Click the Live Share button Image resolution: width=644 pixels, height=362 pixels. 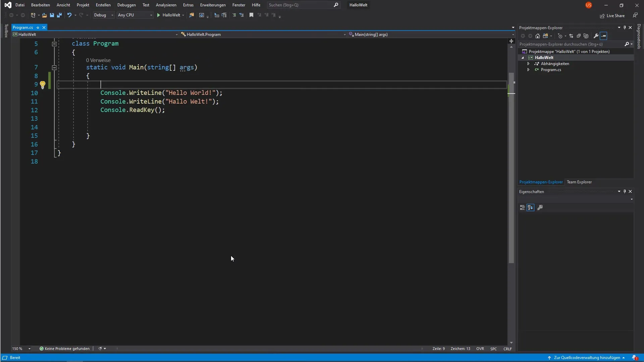(612, 16)
